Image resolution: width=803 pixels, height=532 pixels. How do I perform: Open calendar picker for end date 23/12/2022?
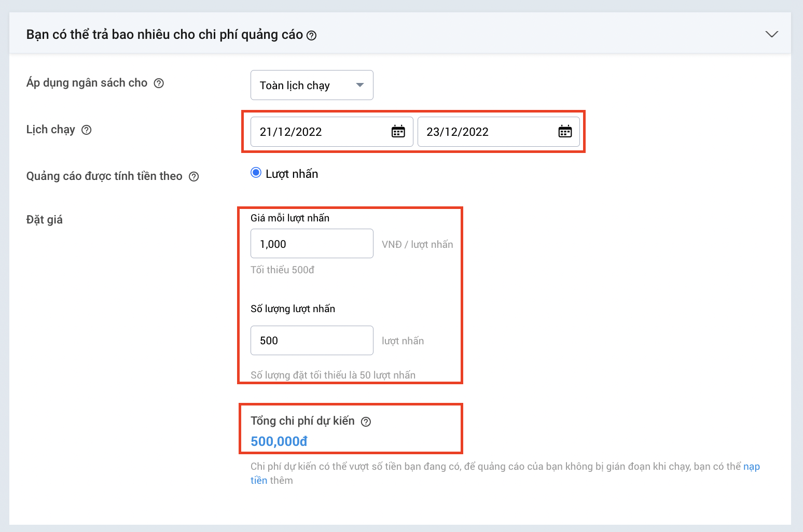565,132
